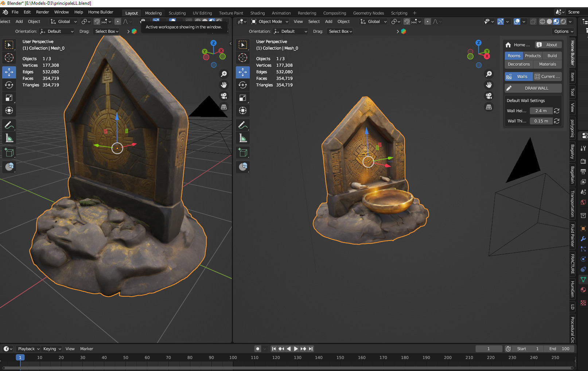Open the Object properties orange square tab
Screen dimensions: 588x371
[x=583, y=229]
